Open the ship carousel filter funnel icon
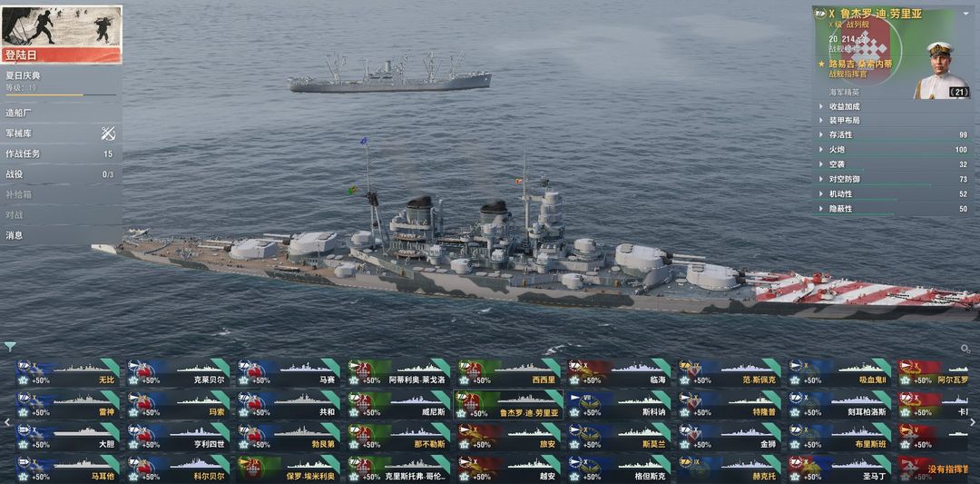Image resolution: width=980 pixels, height=484 pixels. pyautogui.click(x=9, y=347)
